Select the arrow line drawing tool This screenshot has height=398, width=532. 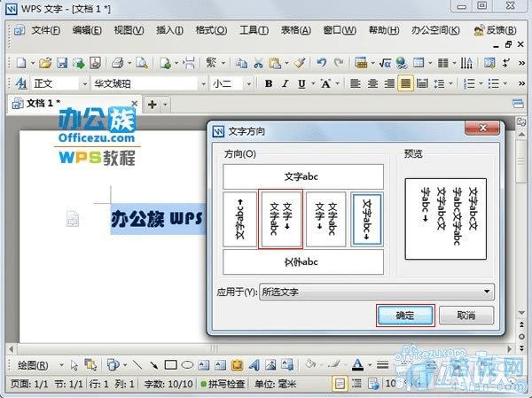pyautogui.click(x=154, y=365)
